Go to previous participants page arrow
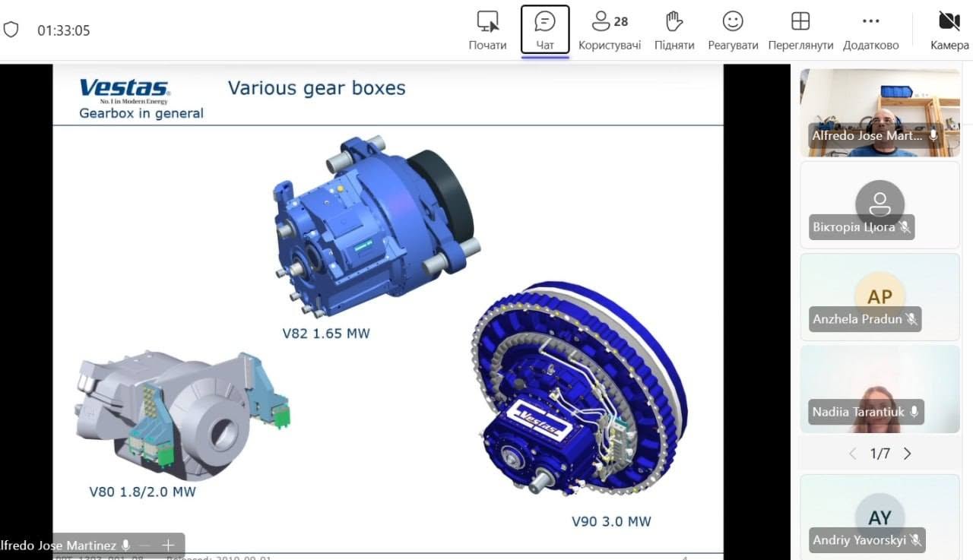The width and height of the screenshot is (973, 560). 852,454
